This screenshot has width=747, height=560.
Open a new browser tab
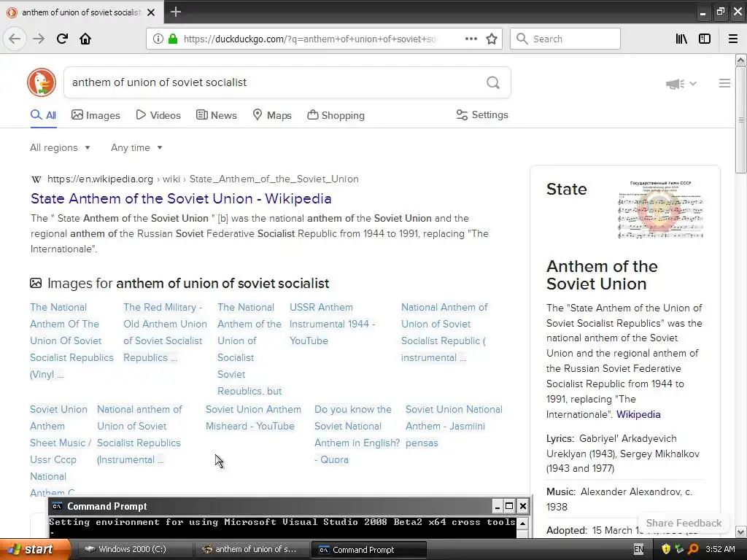176,12
